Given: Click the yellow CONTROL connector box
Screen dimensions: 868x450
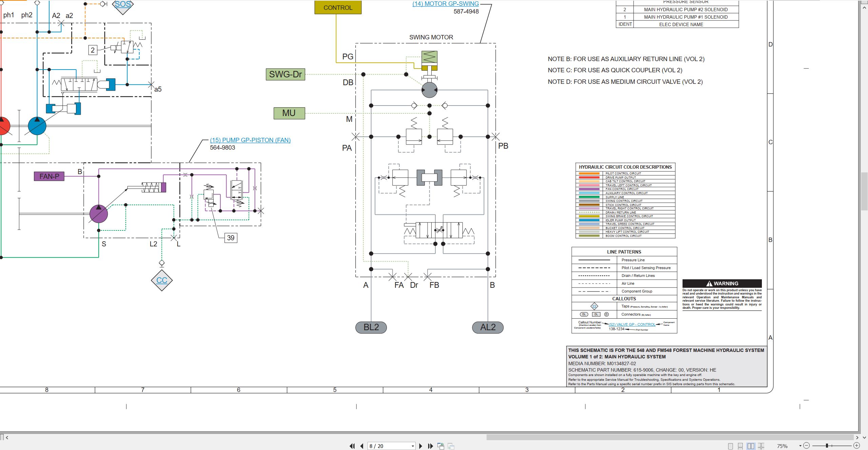Looking at the screenshot, I should 338,7.
